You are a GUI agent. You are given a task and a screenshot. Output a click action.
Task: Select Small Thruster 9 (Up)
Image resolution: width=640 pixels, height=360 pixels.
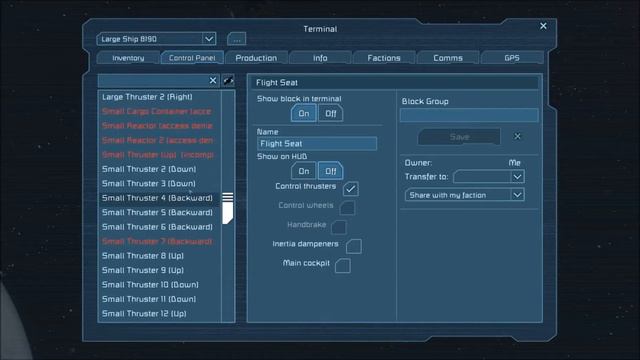point(160,270)
